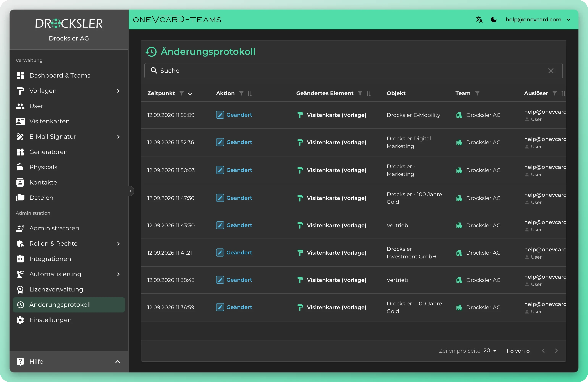This screenshot has height=382, width=588.
Task: Toggle Zeitpunkt descending sort arrow
Action: 190,93
